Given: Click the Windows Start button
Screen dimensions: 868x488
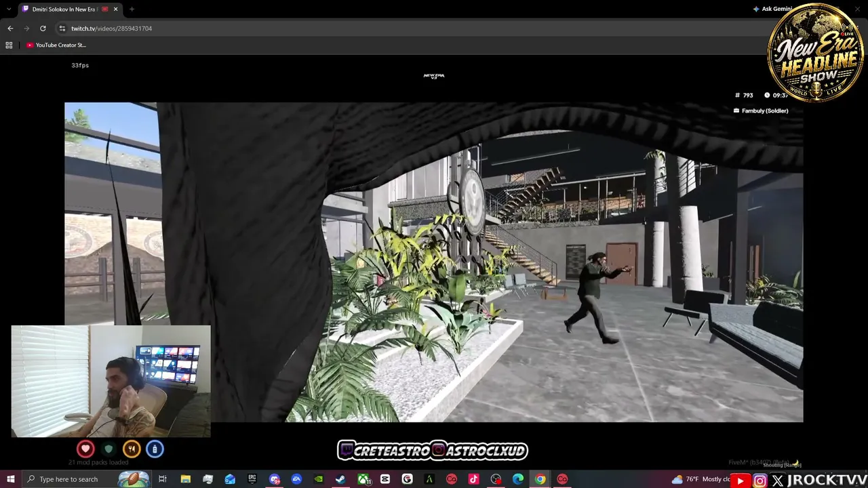Looking at the screenshot, I should [x=10, y=479].
